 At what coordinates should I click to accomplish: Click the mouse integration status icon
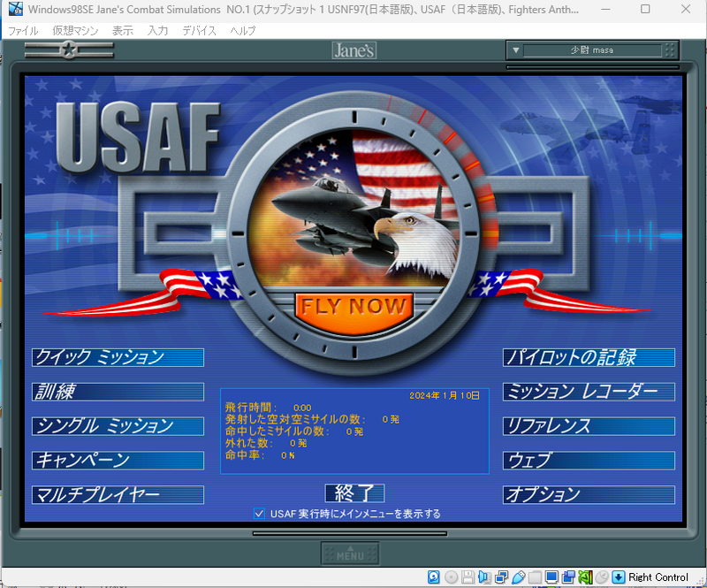(602, 577)
